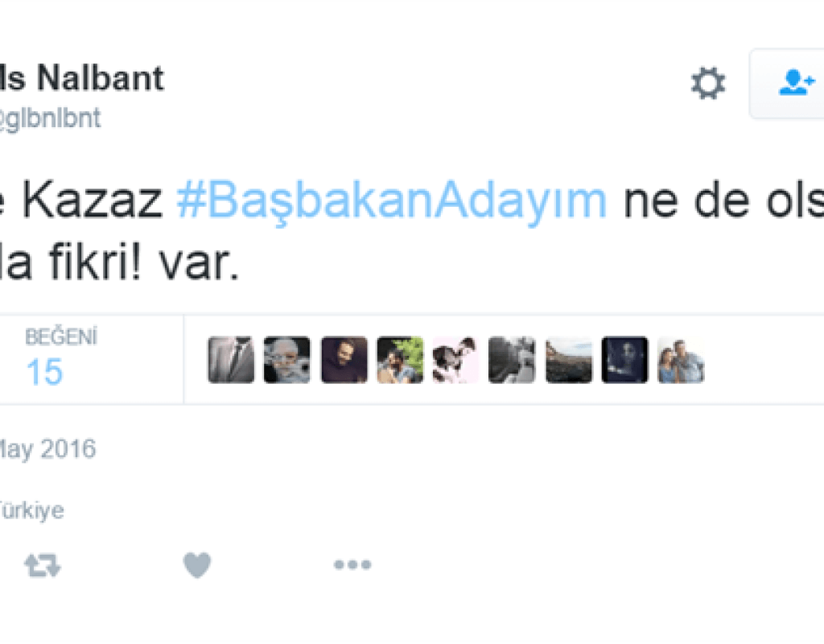Open third liker avatar with dark maroon background

click(344, 360)
